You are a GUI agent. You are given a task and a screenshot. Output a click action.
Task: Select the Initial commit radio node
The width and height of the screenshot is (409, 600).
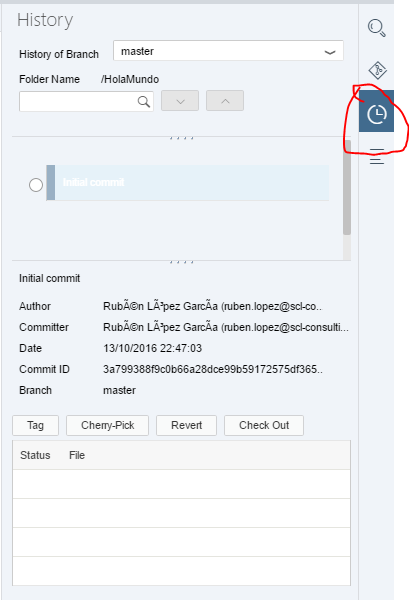(x=36, y=185)
